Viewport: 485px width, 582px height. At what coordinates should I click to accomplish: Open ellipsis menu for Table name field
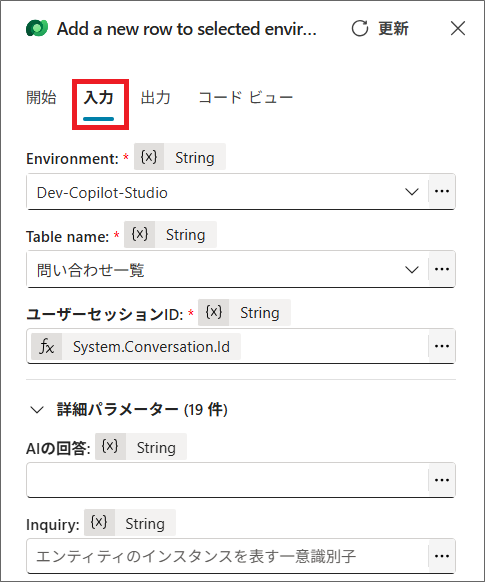click(442, 269)
